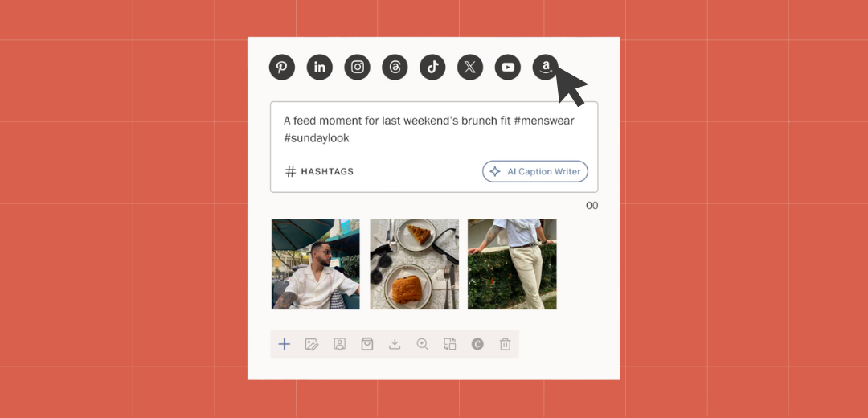This screenshot has height=418, width=868.
Task: Swap media with the replace icon
Action: (450, 344)
